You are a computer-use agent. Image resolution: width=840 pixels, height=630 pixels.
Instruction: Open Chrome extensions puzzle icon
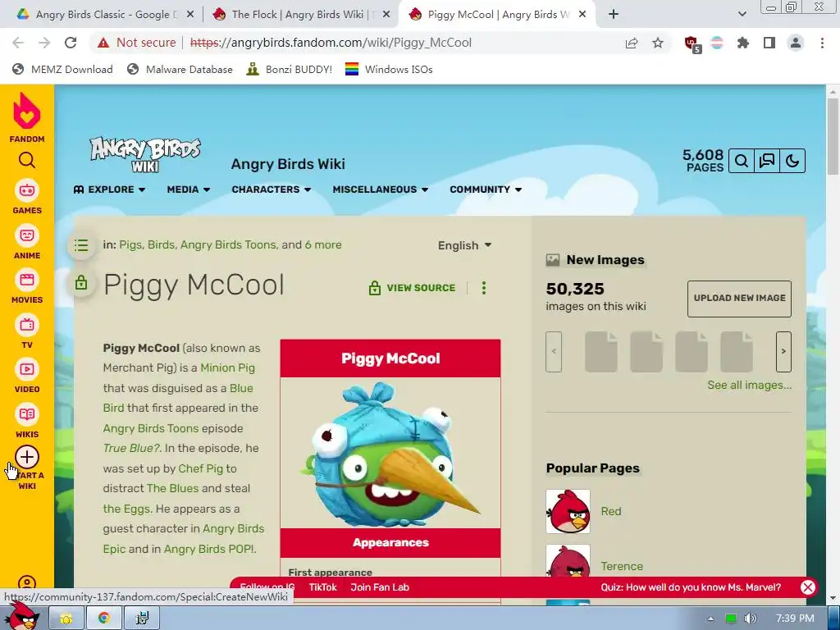pos(743,43)
